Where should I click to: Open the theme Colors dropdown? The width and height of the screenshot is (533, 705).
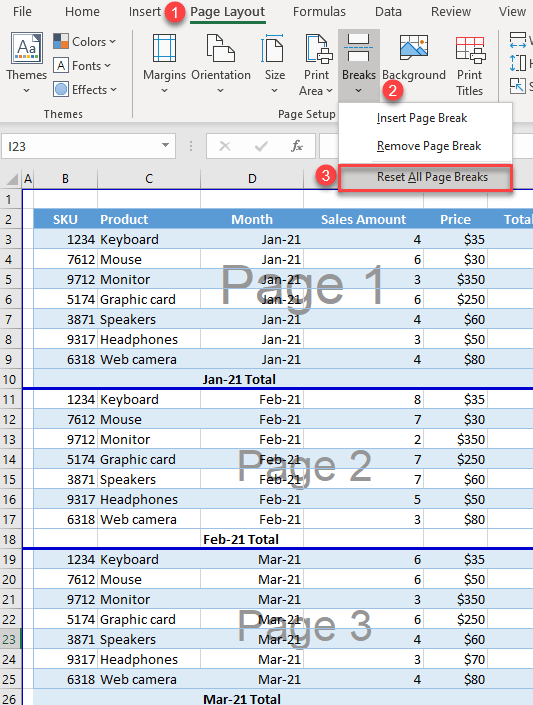click(85, 41)
